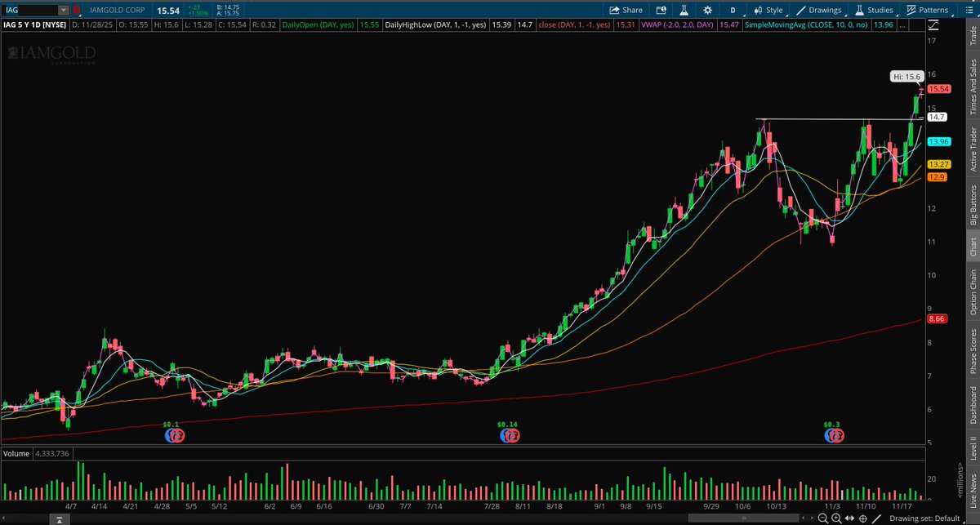Switch to the Dashboard sidebar tab
The width and height of the screenshot is (980, 525).
point(972,406)
